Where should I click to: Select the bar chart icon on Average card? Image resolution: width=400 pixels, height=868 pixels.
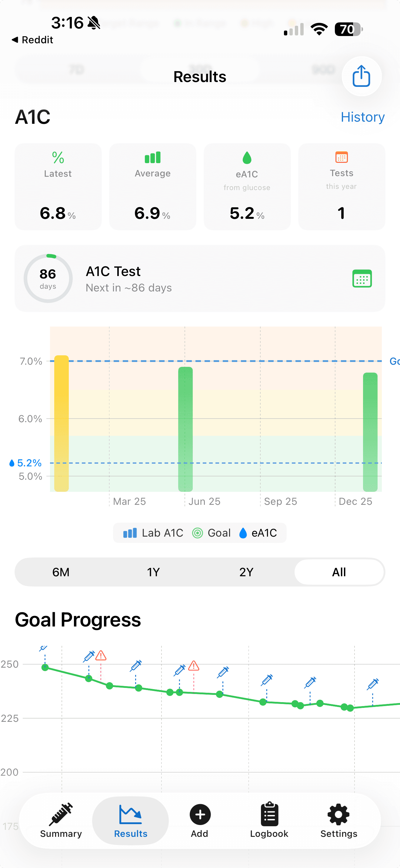point(152,157)
